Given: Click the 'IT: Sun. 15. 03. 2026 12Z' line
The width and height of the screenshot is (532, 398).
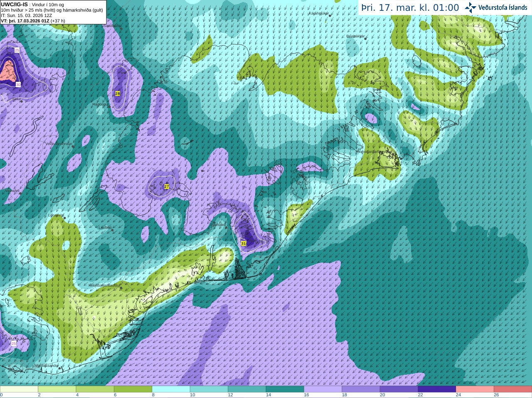Looking at the screenshot, I should pos(26,15).
